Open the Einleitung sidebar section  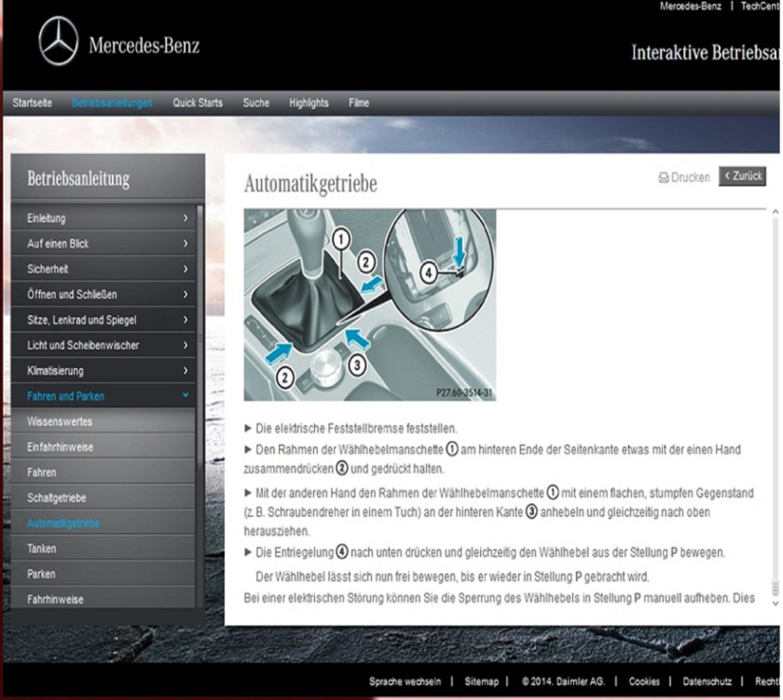point(103,218)
